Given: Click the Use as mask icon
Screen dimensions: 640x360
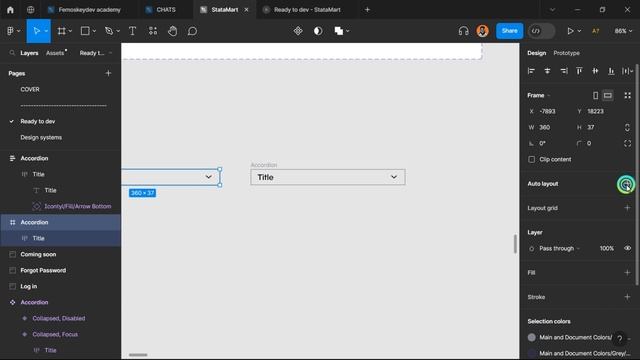Looking at the screenshot, I should (318, 31).
